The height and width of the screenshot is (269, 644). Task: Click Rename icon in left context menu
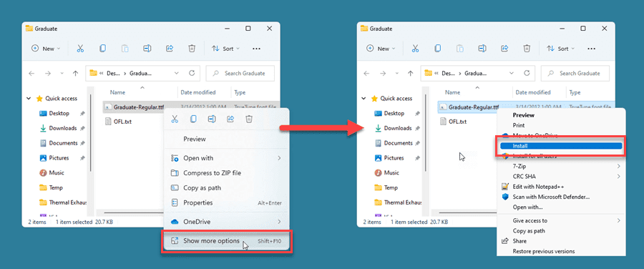click(x=212, y=119)
